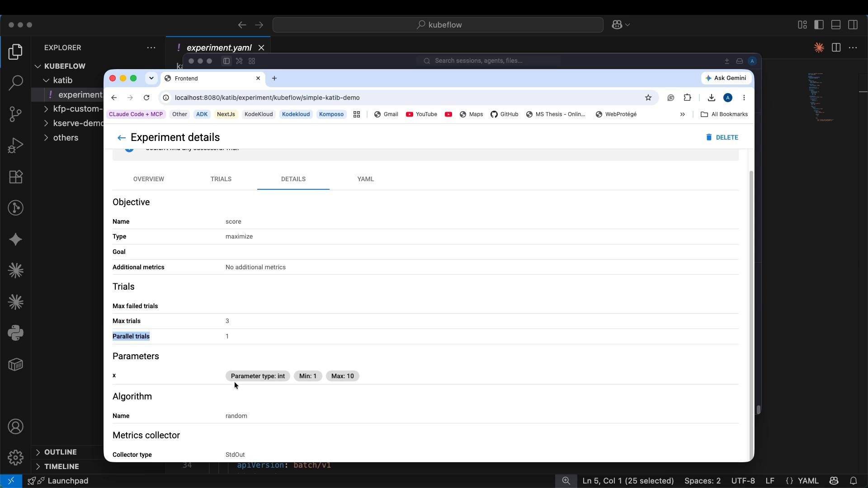This screenshot has width=868, height=488.
Task: Toggle VS Code secondary side bar layout
Action: tap(853, 24)
